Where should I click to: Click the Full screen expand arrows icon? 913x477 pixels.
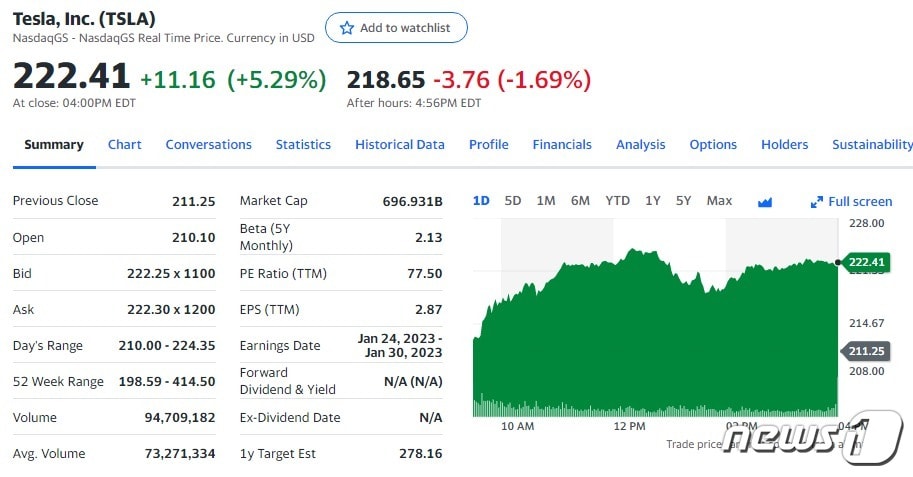[816, 201]
